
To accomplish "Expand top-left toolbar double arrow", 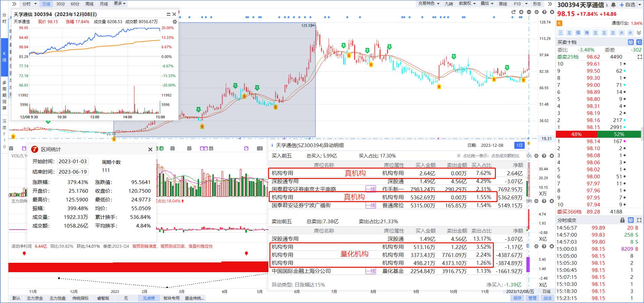I will tap(14, 4).
